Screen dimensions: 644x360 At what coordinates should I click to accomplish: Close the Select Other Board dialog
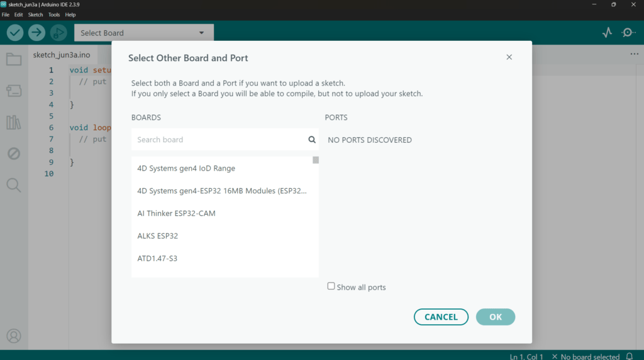(x=509, y=57)
